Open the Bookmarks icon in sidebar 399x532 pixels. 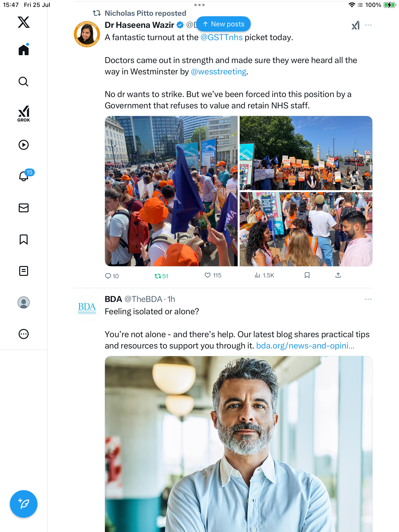tap(24, 239)
